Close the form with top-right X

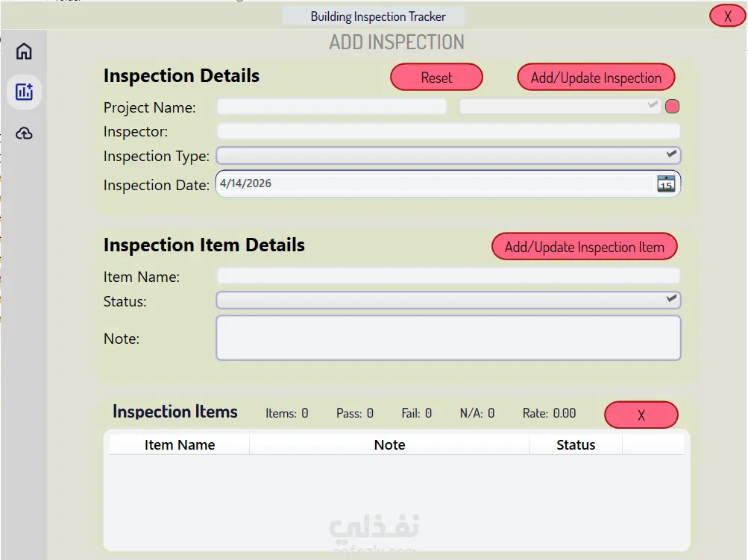727,16
